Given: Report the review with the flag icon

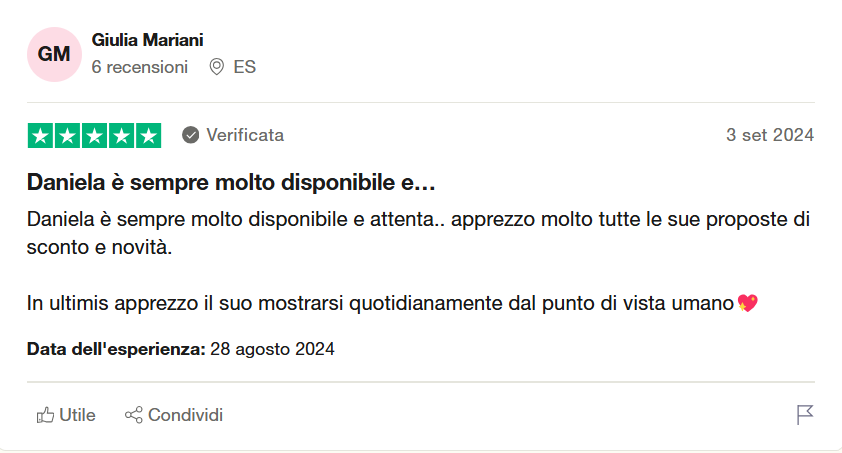Looking at the screenshot, I should click(x=805, y=415).
